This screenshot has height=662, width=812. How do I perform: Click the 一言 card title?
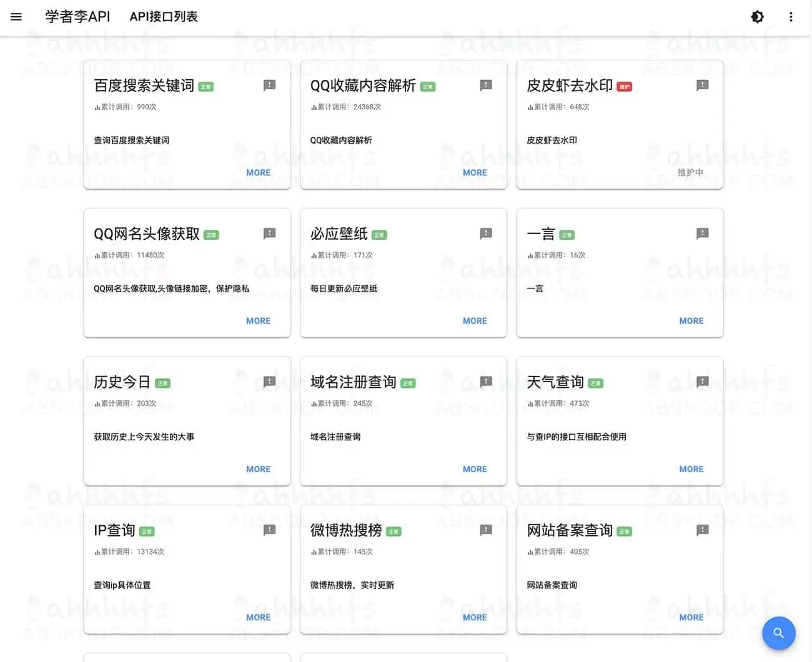[541, 234]
